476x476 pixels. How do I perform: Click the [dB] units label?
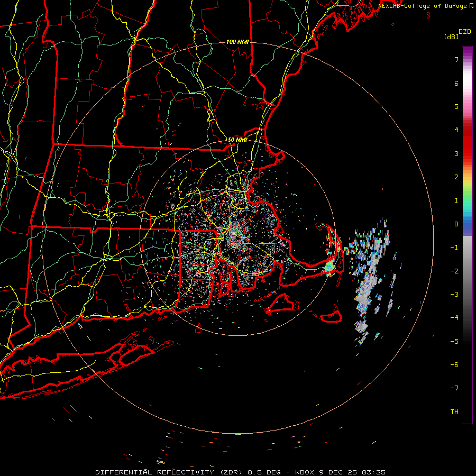[x=451, y=37]
